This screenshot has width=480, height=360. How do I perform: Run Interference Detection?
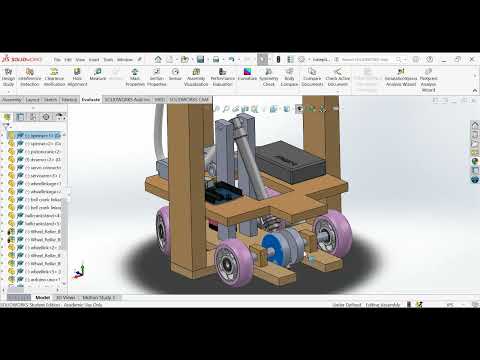[x=30, y=77]
